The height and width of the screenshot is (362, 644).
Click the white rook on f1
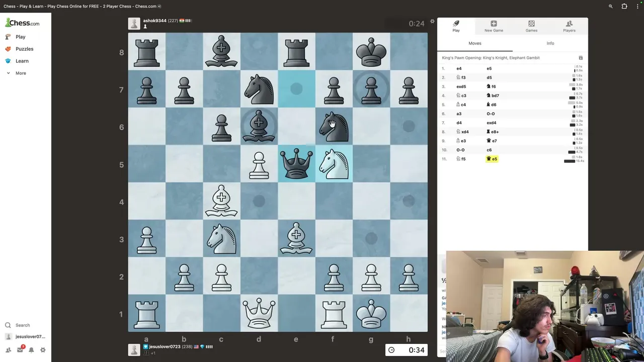coord(334,313)
